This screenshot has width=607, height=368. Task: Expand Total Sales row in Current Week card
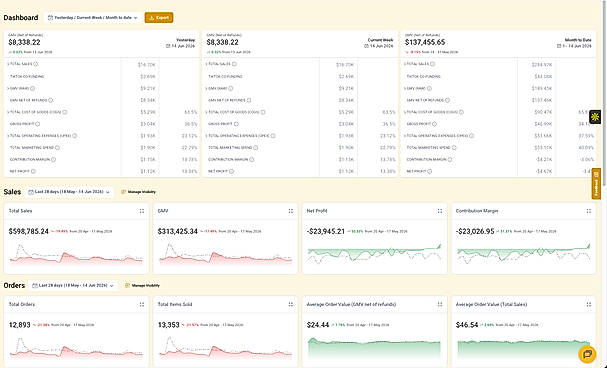206,64
